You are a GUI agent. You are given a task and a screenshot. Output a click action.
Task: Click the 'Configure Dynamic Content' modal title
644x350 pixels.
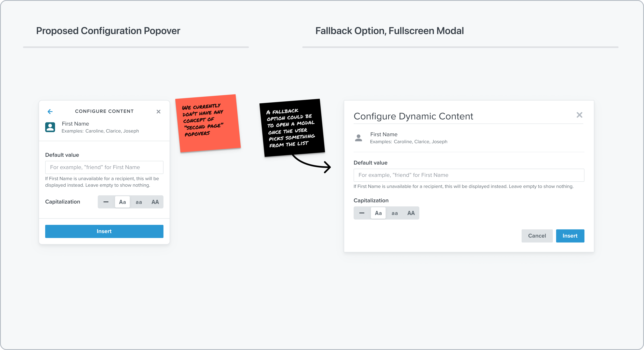[x=413, y=116]
